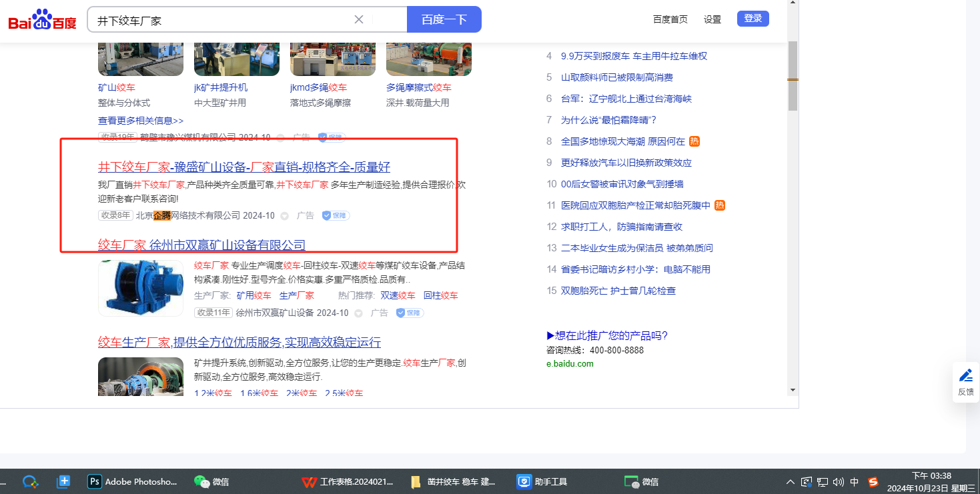Open hot topic 医院回应双胞胎产检正常却胎死腹中

636,205
